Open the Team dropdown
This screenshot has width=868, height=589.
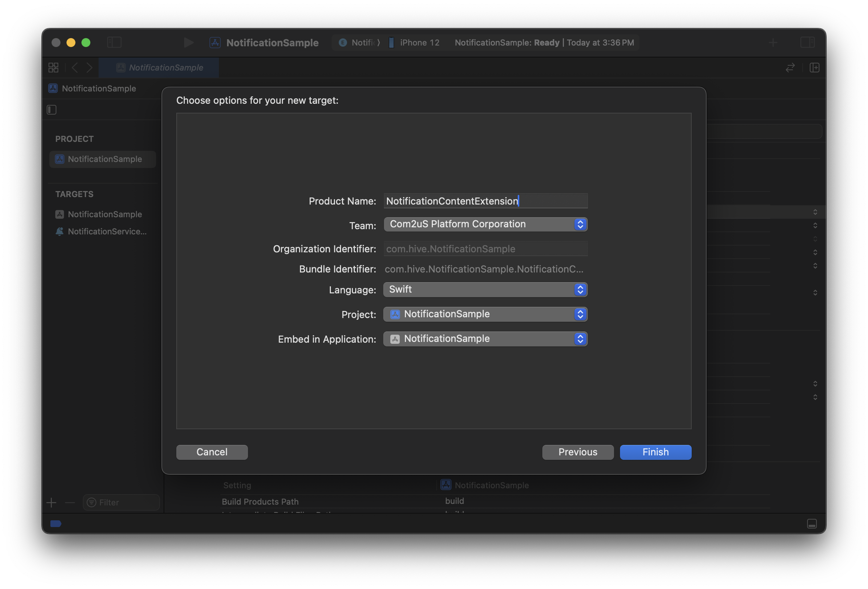pyautogui.click(x=485, y=224)
